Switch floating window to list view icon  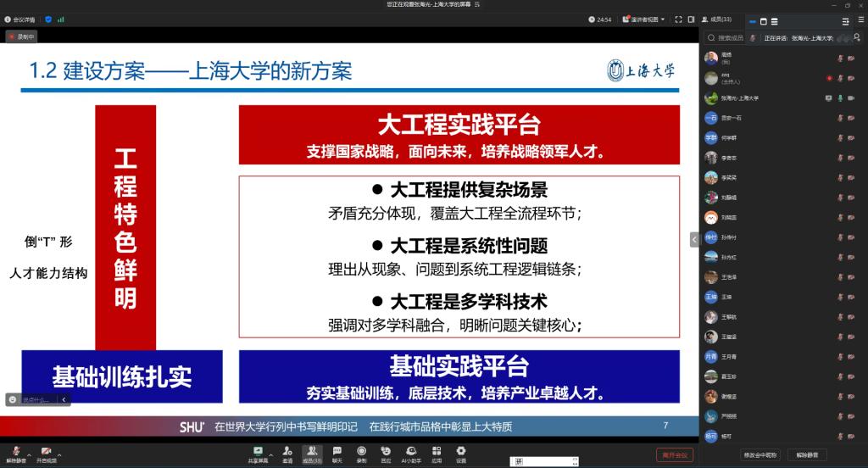[775, 21]
